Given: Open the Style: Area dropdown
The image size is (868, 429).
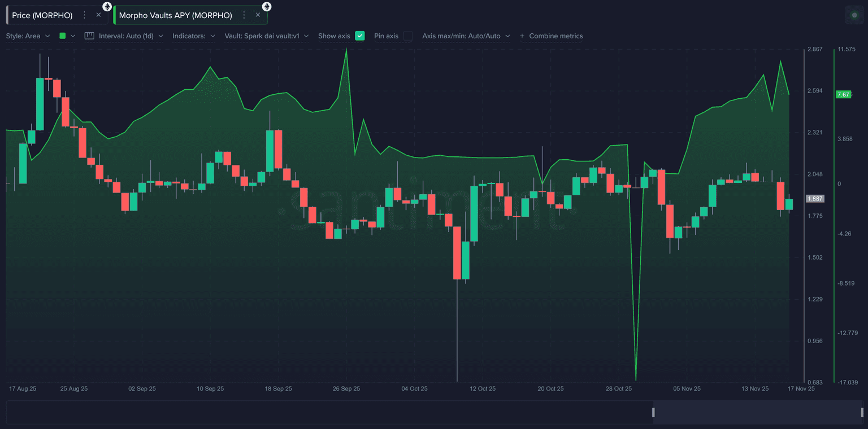Looking at the screenshot, I should (x=28, y=36).
